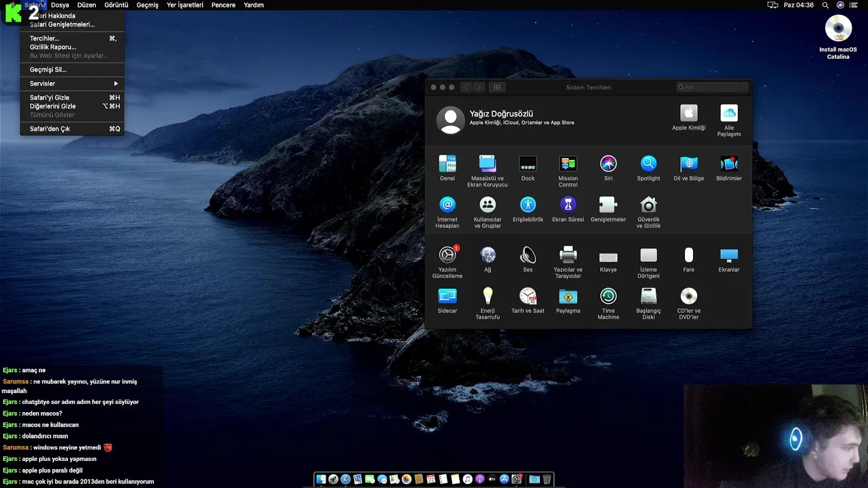The height and width of the screenshot is (488, 868).
Task: Open the CD'ler ve DVD'ler pane
Action: [x=688, y=303]
